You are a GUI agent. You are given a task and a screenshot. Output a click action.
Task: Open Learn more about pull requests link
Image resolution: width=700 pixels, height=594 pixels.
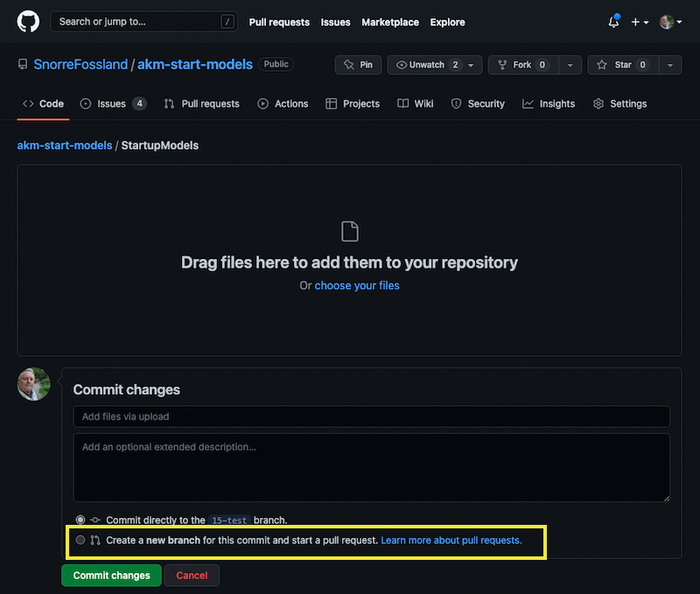[451, 540]
